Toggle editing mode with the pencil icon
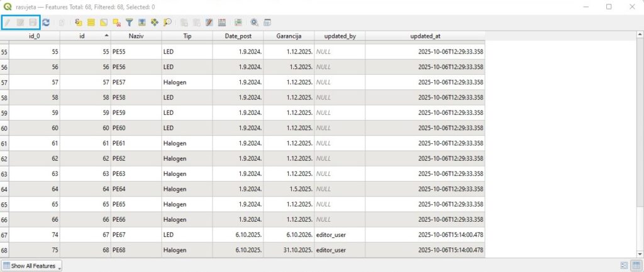 [8, 23]
